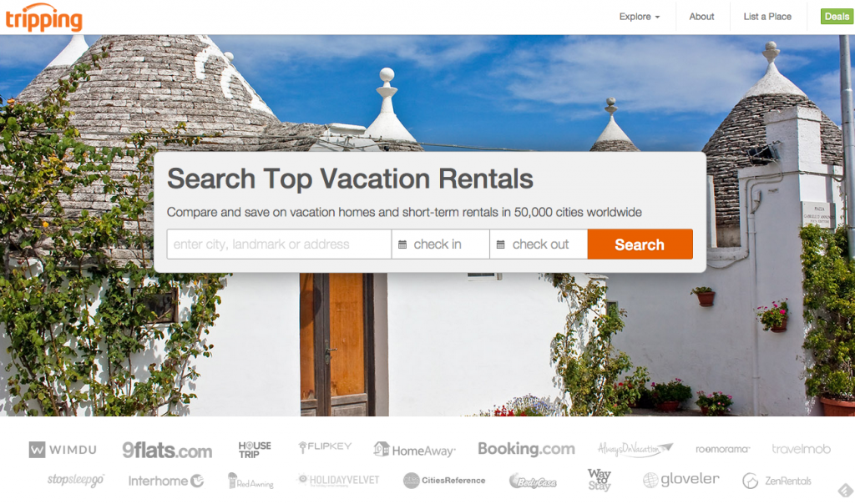This screenshot has height=504, width=855.
Task: Click the Way to Stay logo
Action: click(x=600, y=480)
